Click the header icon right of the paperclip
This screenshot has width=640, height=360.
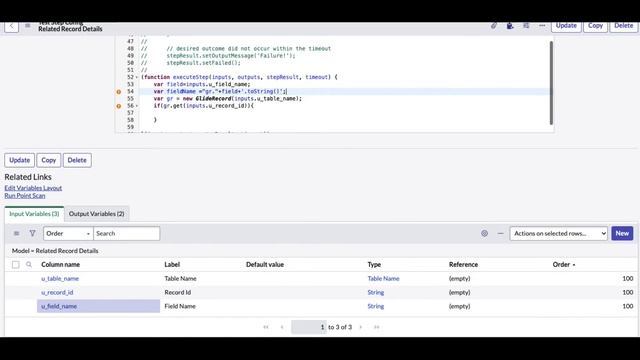tap(510, 26)
